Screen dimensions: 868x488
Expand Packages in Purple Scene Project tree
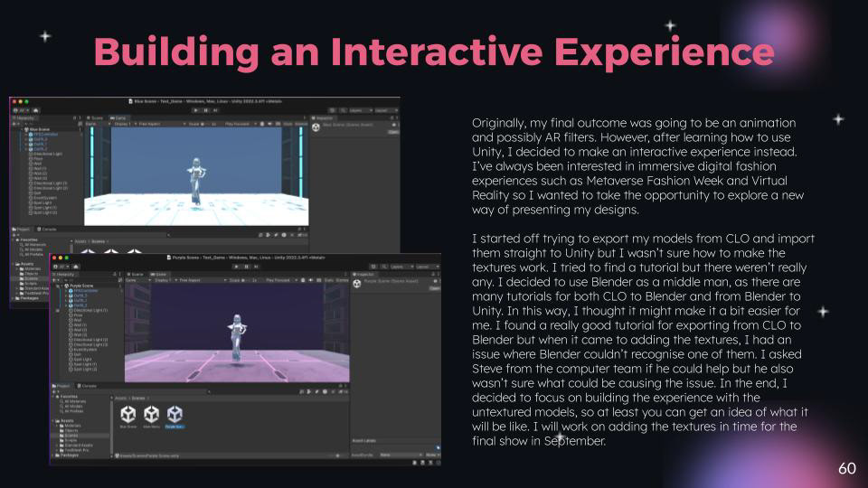[x=52, y=455]
